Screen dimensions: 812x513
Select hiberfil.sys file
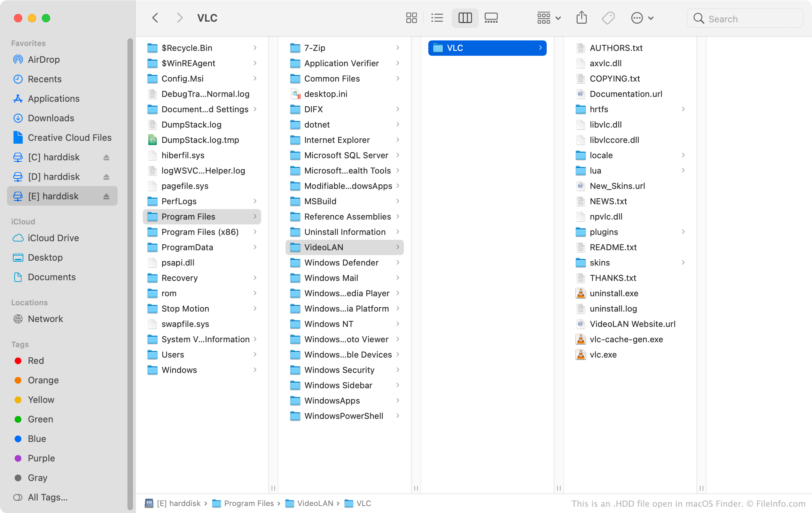202,155
